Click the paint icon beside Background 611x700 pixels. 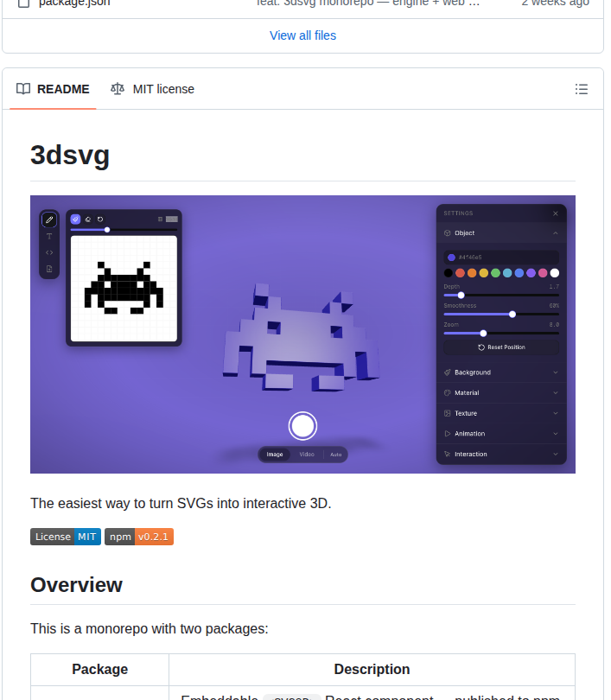point(447,372)
